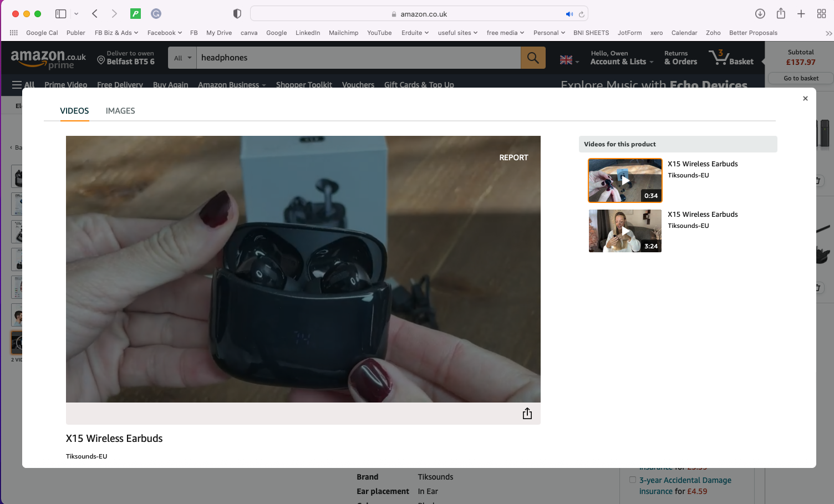Change delivery address Belfast BT5 6

click(x=126, y=58)
